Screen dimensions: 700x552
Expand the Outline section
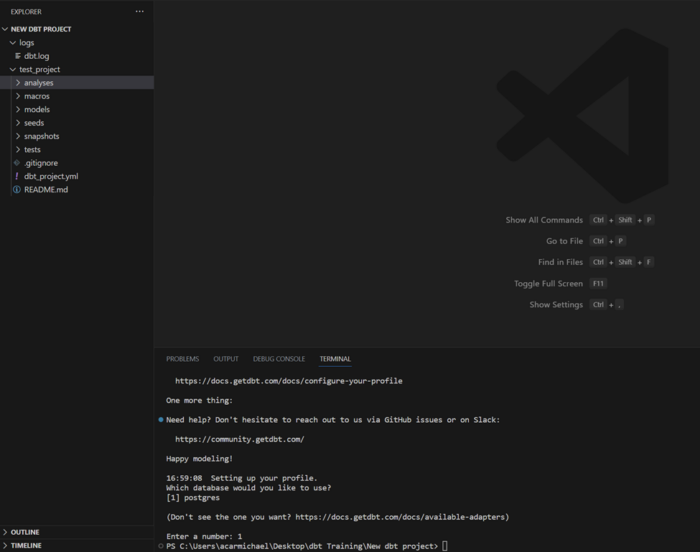[6, 532]
